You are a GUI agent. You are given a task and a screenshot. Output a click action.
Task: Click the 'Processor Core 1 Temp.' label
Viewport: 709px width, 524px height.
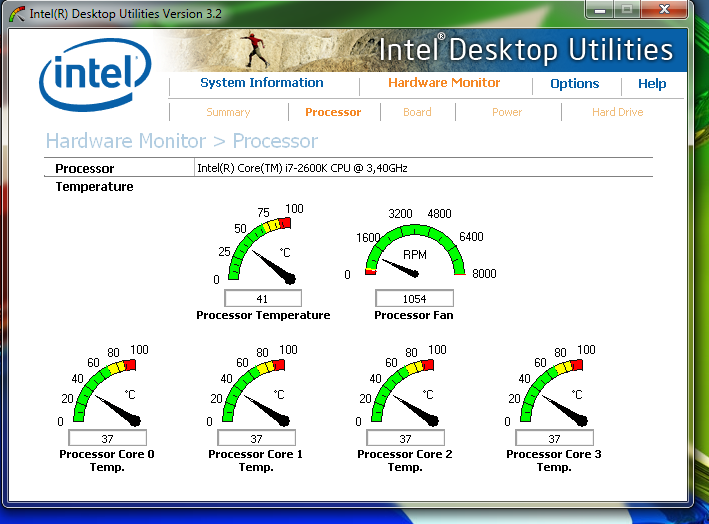[x=255, y=461]
